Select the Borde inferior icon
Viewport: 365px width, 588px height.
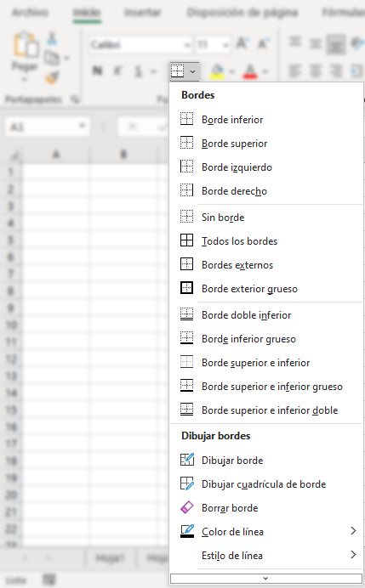(186, 119)
